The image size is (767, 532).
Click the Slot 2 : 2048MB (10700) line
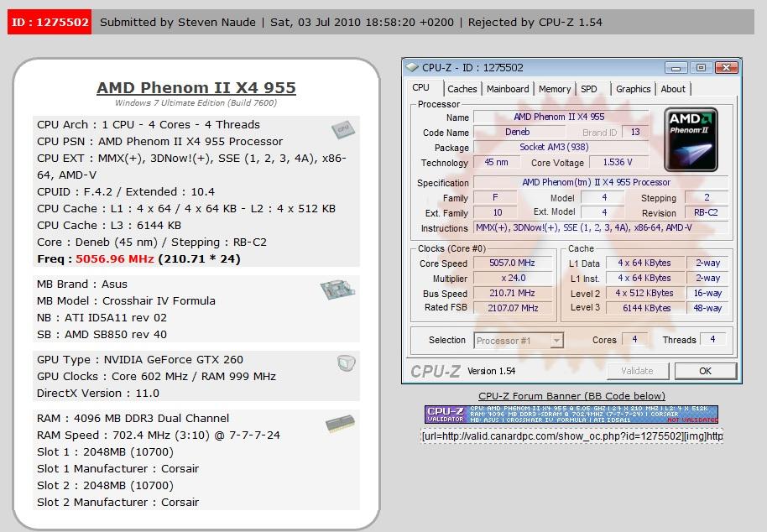pos(105,486)
